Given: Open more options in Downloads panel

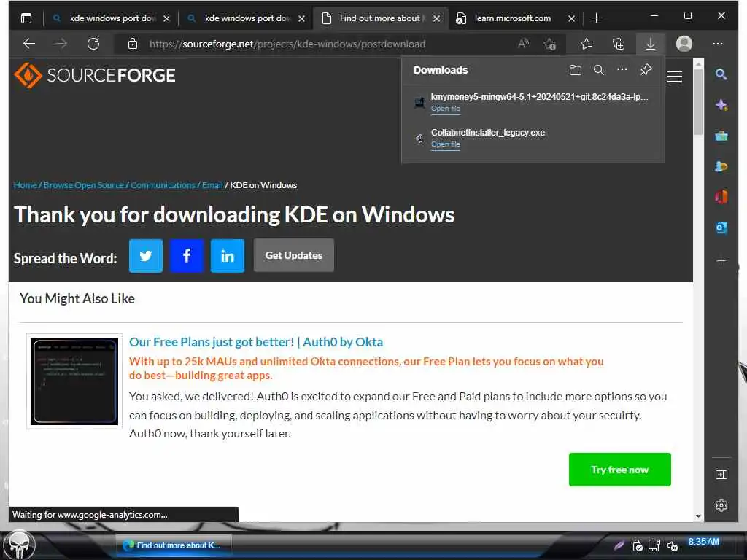Looking at the screenshot, I should pos(622,69).
